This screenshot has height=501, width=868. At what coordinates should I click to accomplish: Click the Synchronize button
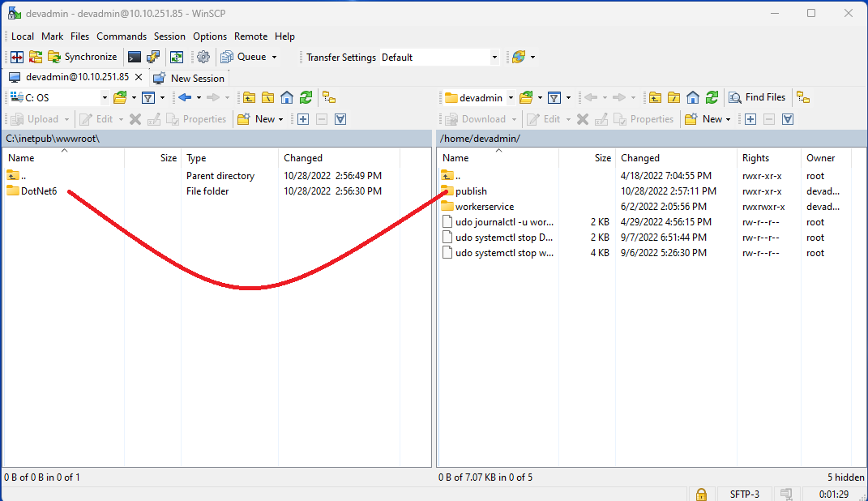pos(83,57)
